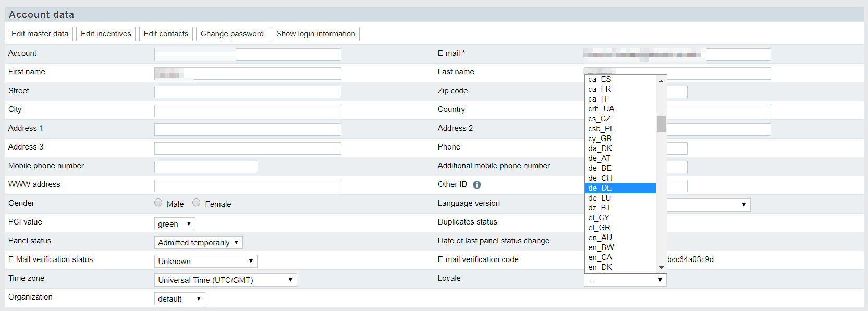Click Show login information button
The width and height of the screenshot is (868, 311).
(x=315, y=34)
